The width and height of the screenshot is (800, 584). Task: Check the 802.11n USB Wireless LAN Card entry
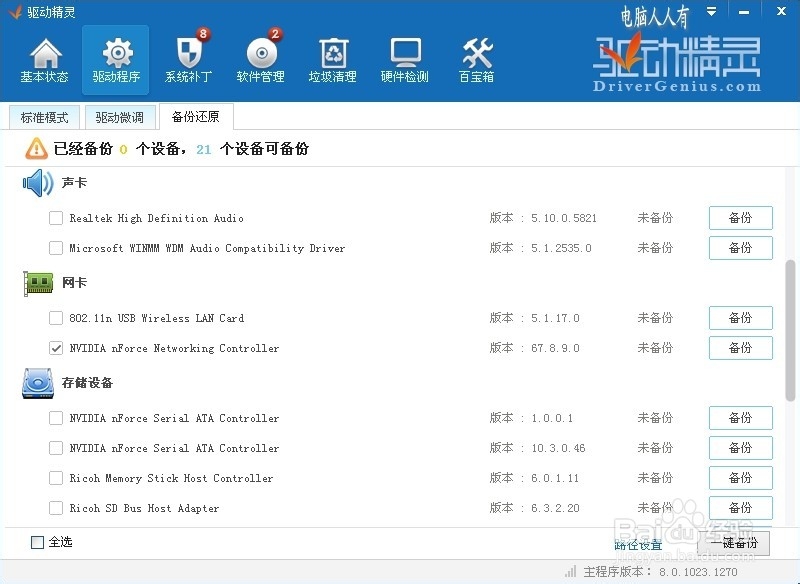[56, 318]
